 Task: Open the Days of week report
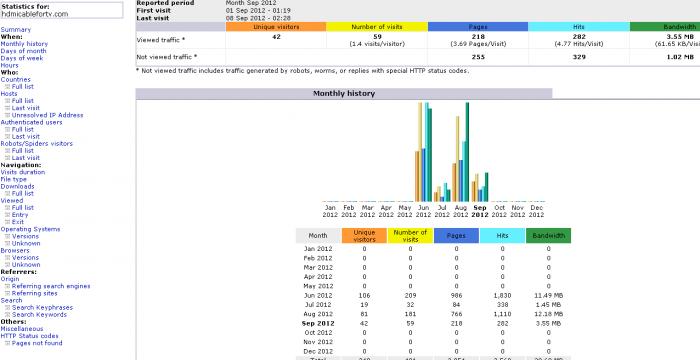[x=22, y=58]
